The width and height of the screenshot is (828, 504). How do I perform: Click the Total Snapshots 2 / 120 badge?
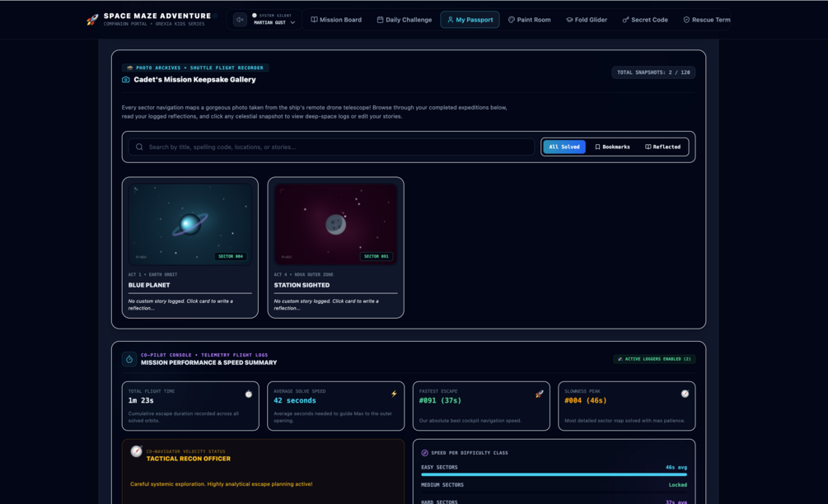pos(653,72)
